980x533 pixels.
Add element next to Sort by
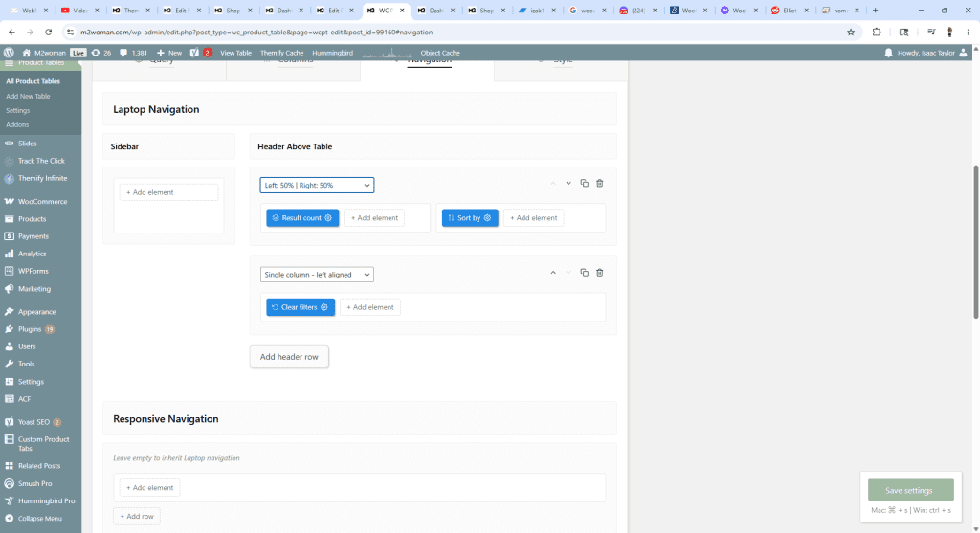(x=534, y=218)
